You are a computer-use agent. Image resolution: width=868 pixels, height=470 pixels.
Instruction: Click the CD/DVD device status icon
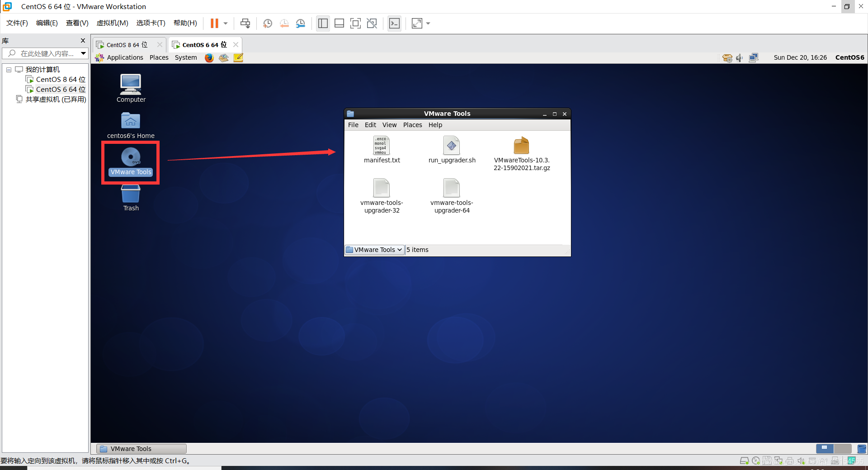[756, 461]
